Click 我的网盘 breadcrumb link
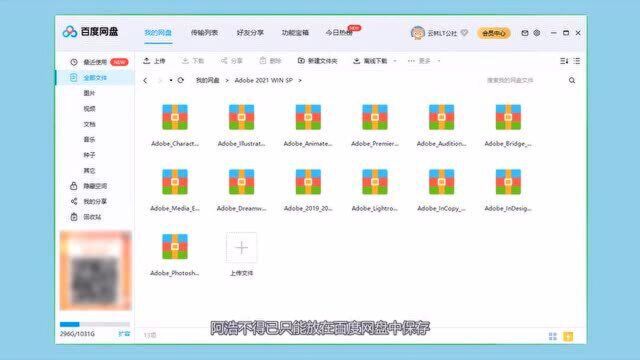 207,80
